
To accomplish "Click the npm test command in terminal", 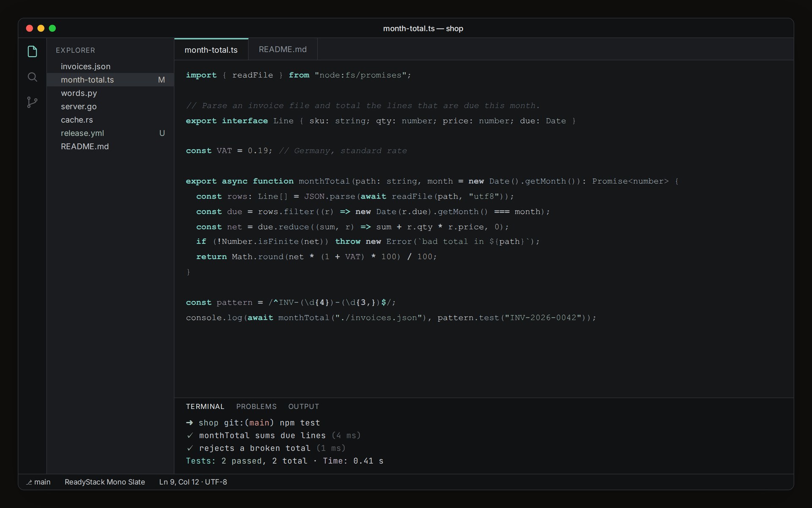I will (300, 423).
